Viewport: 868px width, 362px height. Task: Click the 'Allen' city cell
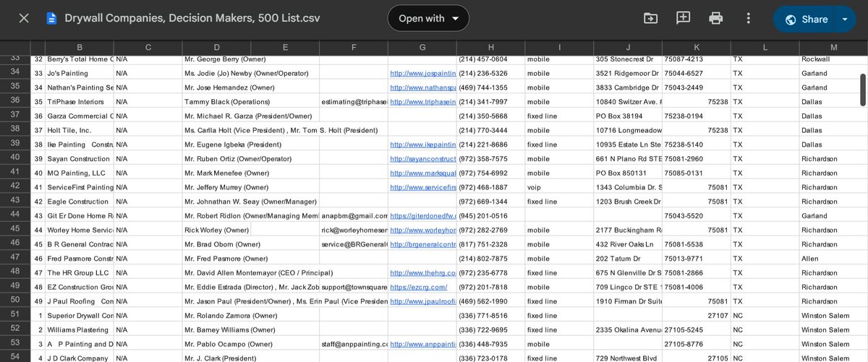coord(833,258)
